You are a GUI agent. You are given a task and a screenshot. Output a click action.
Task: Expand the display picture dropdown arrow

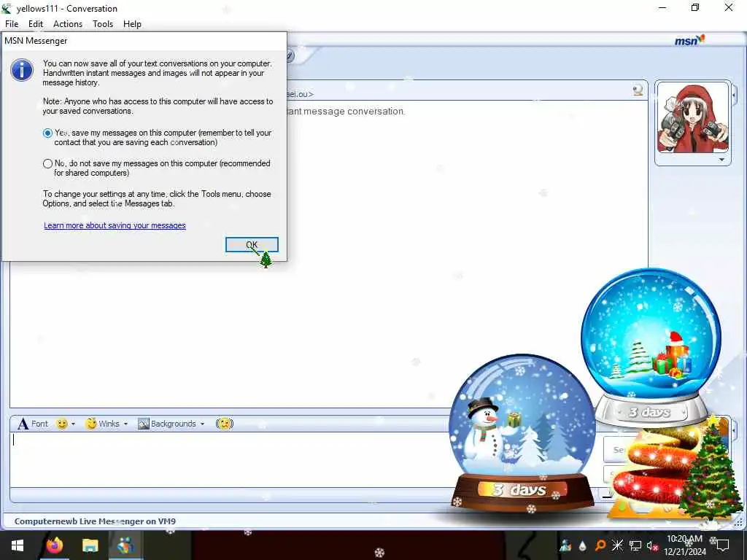click(721, 160)
